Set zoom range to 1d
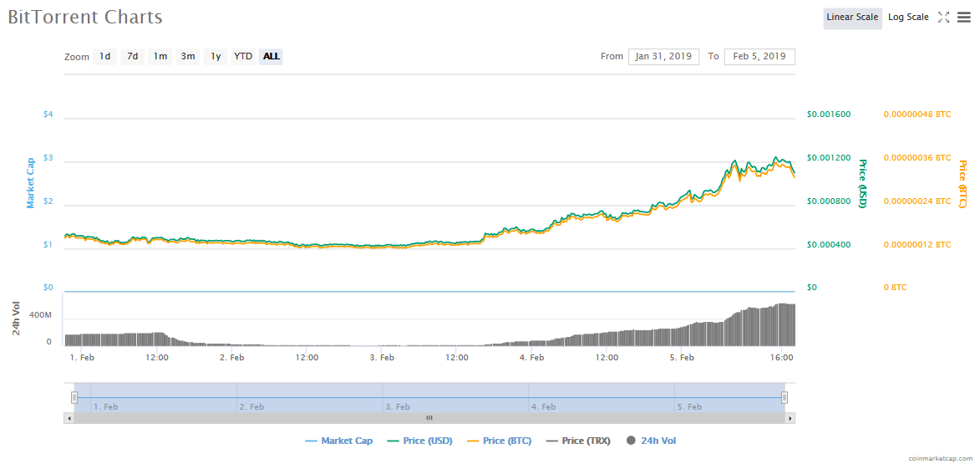The width and height of the screenshot is (980, 464). (104, 57)
